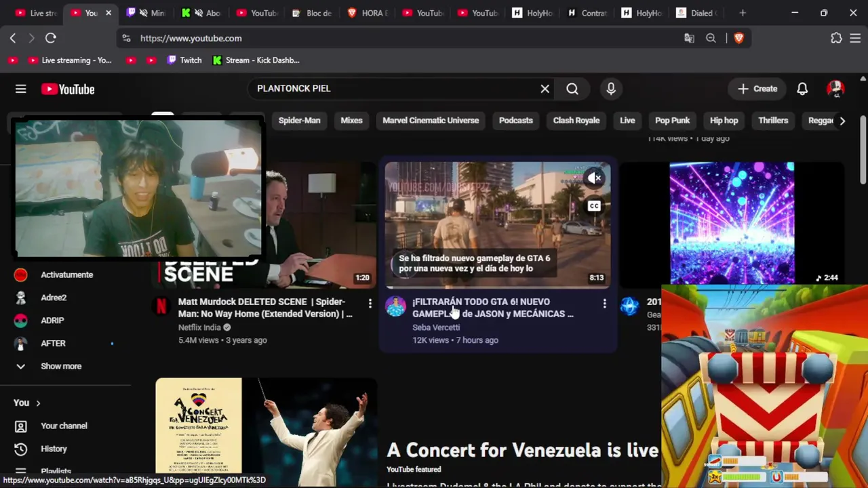Close the active YouTube browser tab

click(x=108, y=13)
